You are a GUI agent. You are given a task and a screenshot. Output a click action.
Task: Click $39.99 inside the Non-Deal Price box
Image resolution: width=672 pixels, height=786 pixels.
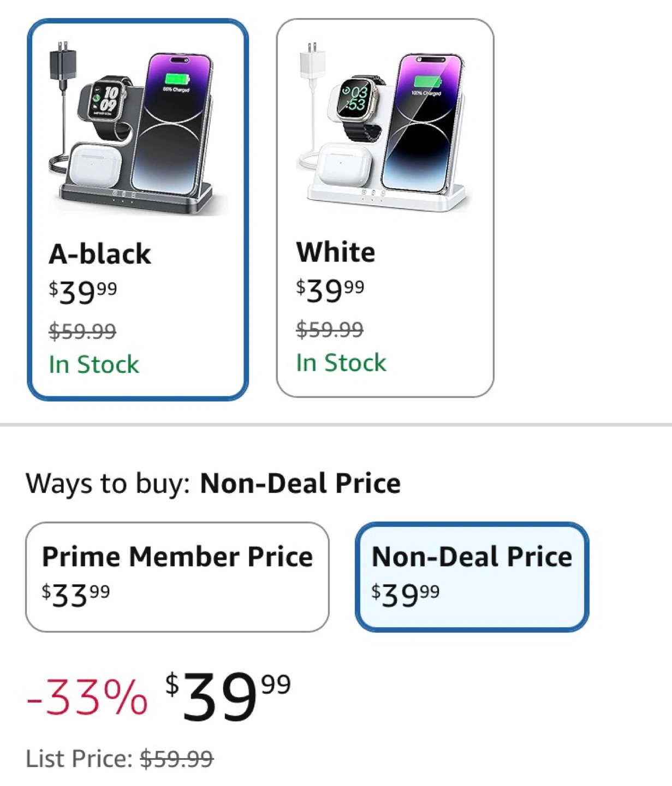click(x=405, y=594)
